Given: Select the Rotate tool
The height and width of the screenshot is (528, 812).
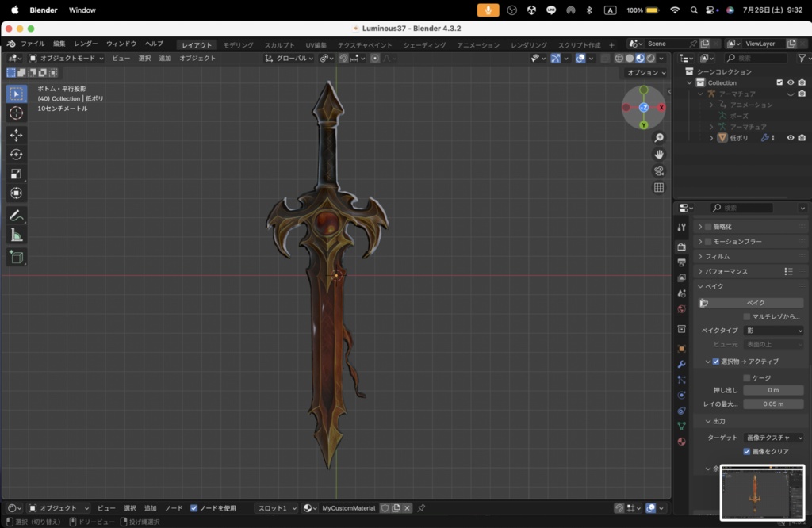Looking at the screenshot, I should pos(16,155).
